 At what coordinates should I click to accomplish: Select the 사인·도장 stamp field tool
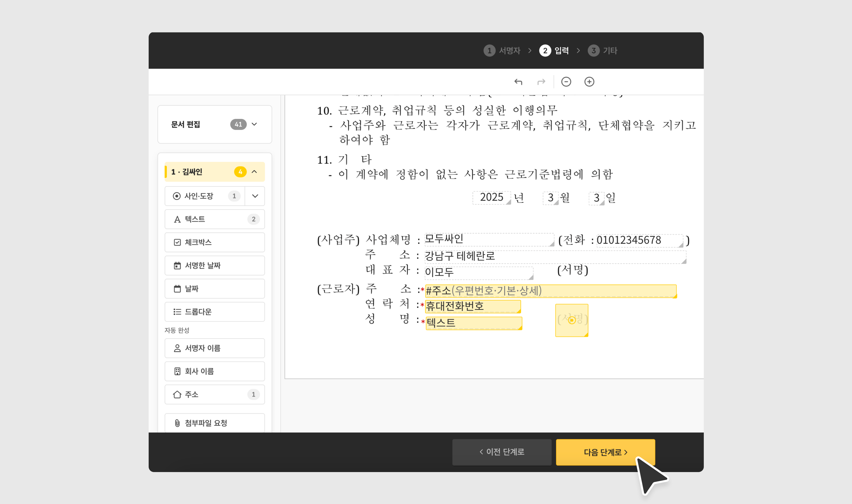[205, 196]
